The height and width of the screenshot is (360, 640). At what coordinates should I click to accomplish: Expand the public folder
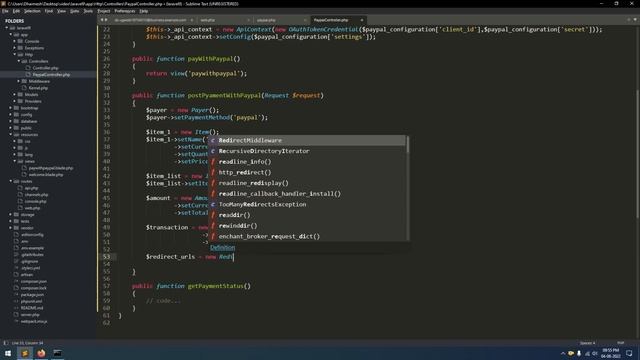(11, 128)
